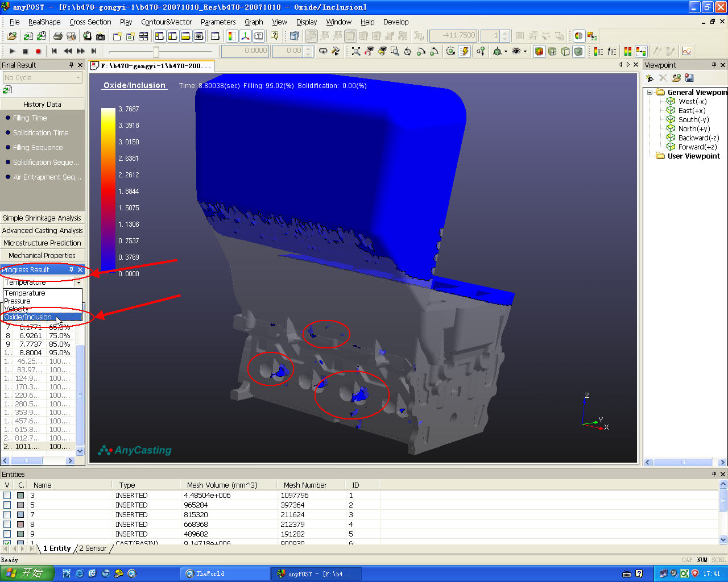Toggle visibility checkbox for entity 9
Viewport: 728px width, 582px height.
point(7,534)
